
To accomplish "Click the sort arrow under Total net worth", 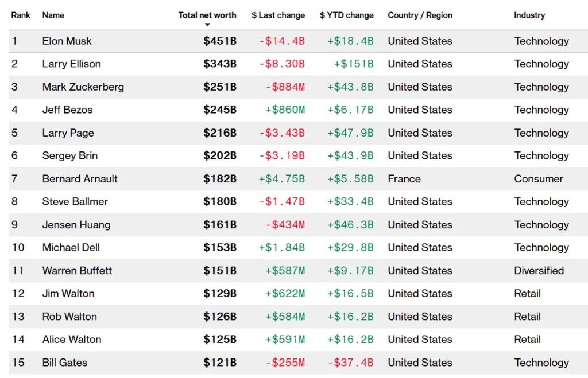I will pyautogui.click(x=207, y=25).
